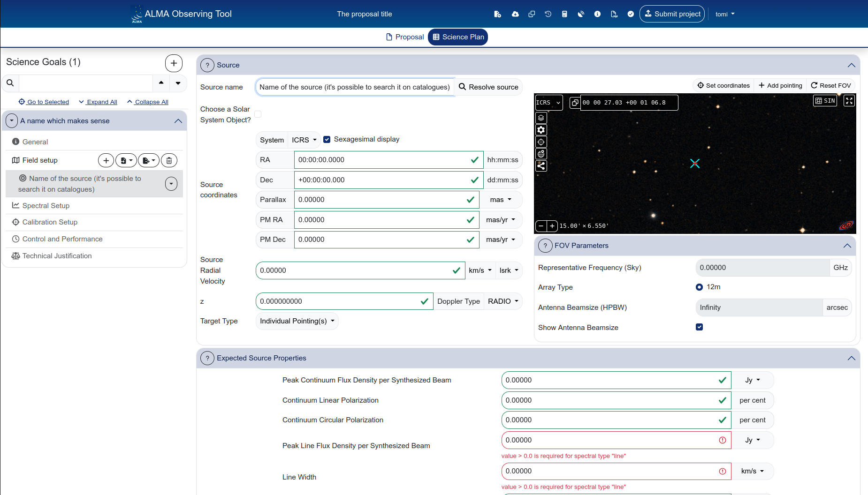
Task: Click the Source section help question icon
Action: [x=207, y=65]
